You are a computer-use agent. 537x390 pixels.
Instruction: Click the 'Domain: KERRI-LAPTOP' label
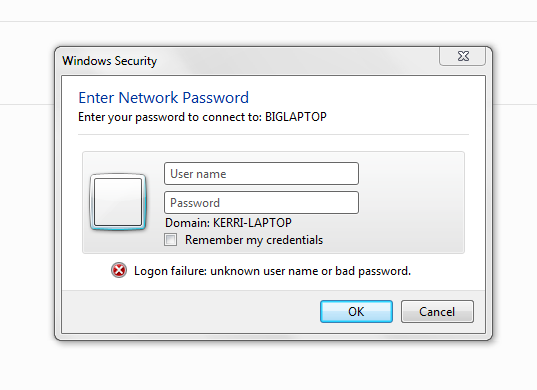tap(228, 223)
